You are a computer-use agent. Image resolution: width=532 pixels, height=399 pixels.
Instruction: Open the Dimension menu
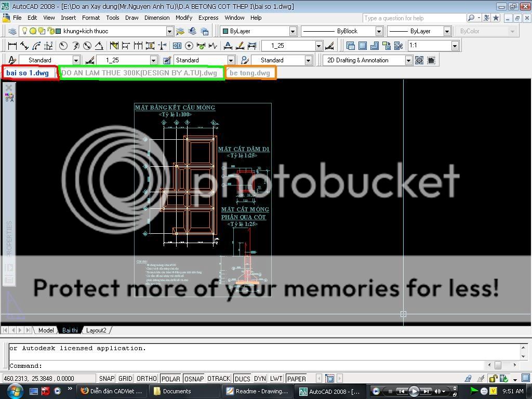coord(157,18)
